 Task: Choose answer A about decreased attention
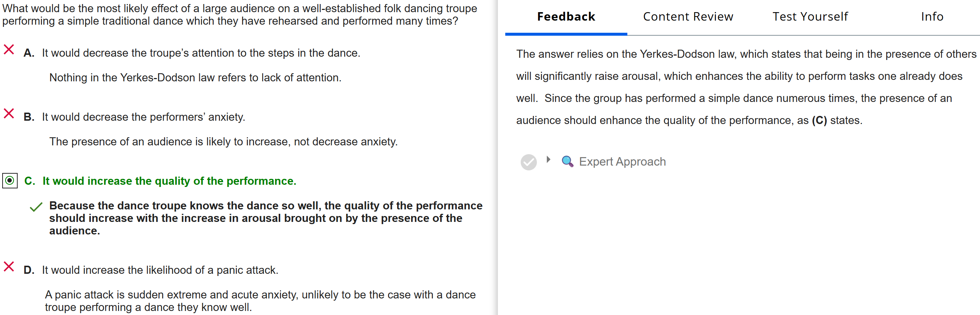click(x=201, y=53)
